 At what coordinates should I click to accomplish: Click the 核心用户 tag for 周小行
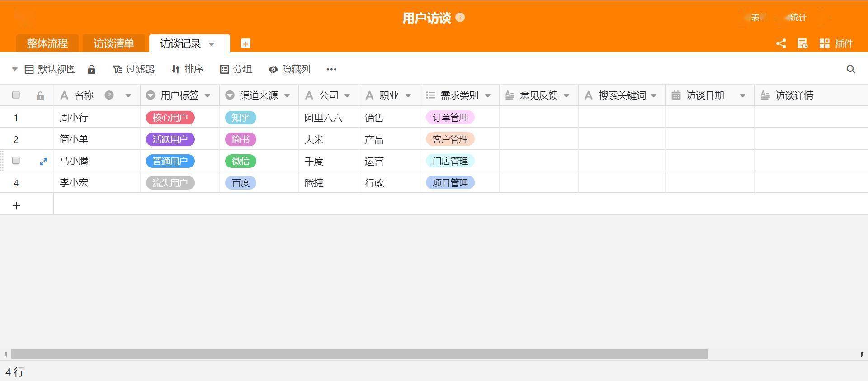point(170,118)
